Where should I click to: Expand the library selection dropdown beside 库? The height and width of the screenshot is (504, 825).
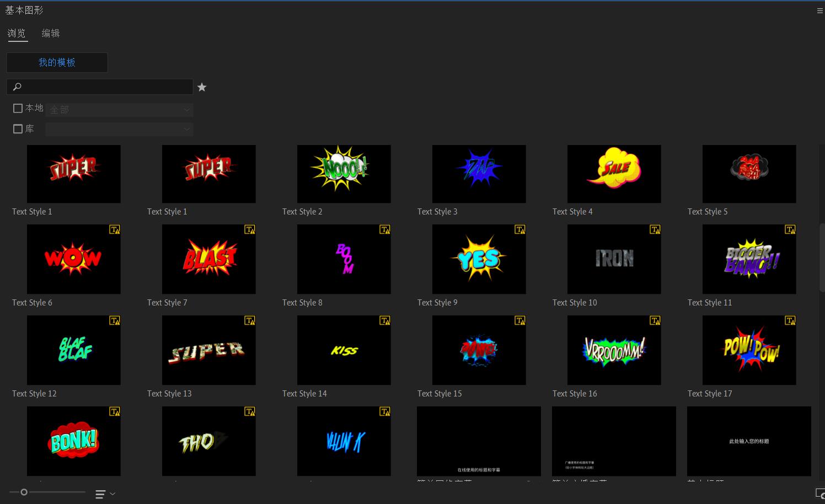pyautogui.click(x=119, y=130)
